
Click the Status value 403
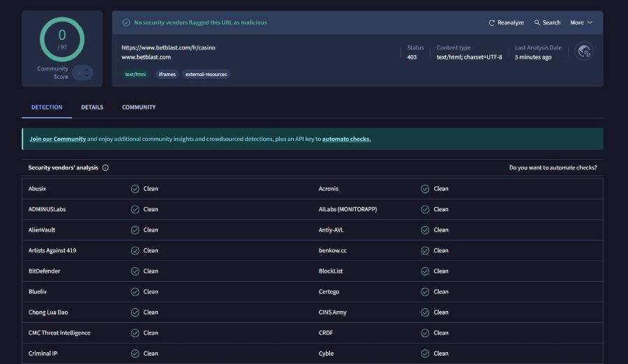point(412,57)
